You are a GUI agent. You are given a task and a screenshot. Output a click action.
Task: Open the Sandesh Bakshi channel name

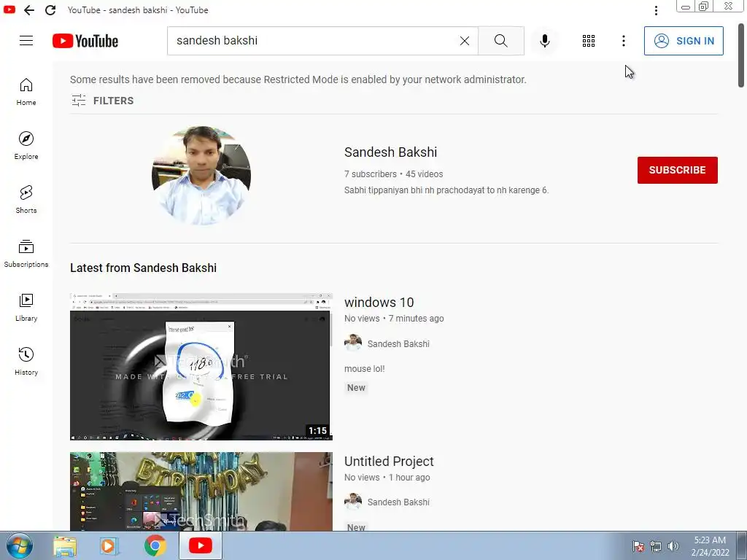click(391, 152)
